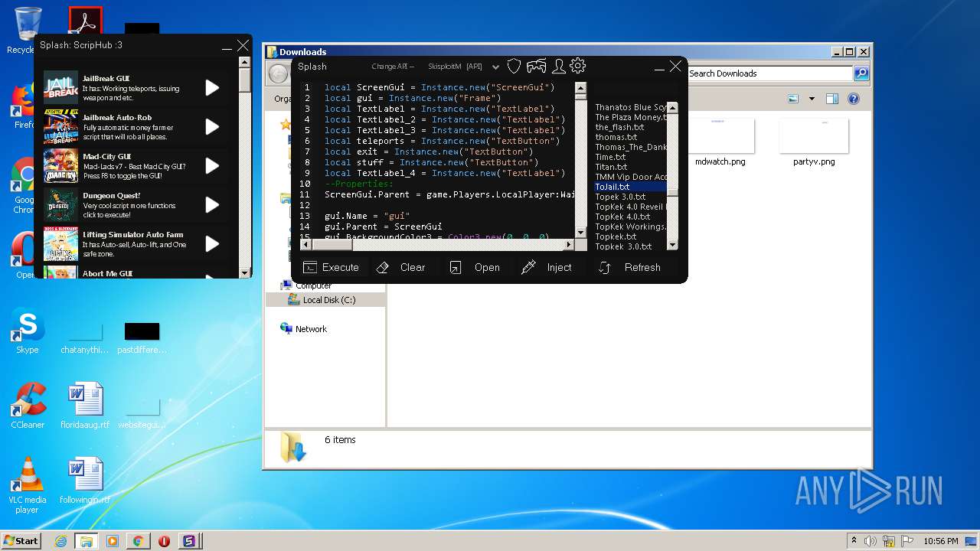Click ScriptHub list scroll down arrow
Screen dimensions: 980x551
click(245, 272)
